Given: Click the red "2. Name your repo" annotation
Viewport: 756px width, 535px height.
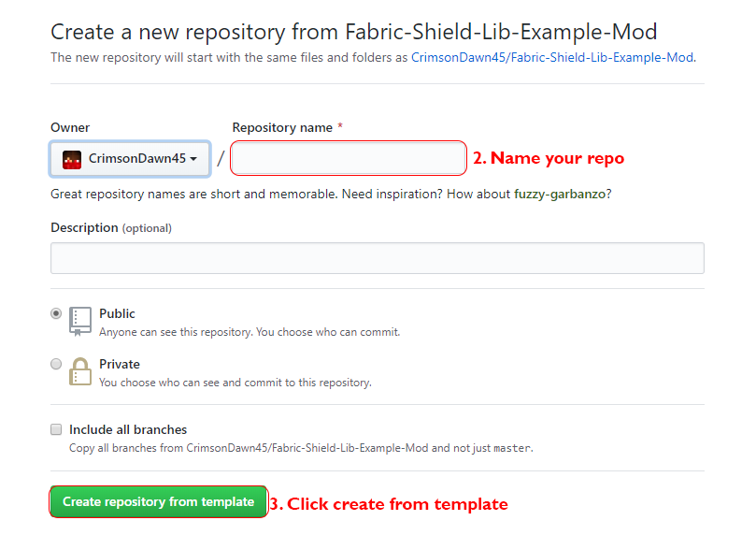Looking at the screenshot, I should click(x=549, y=158).
